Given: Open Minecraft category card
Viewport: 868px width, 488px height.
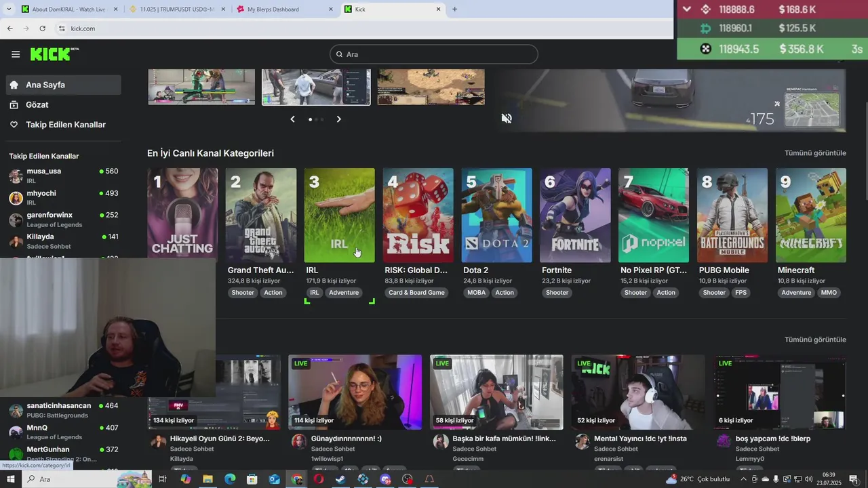Looking at the screenshot, I should point(811,215).
